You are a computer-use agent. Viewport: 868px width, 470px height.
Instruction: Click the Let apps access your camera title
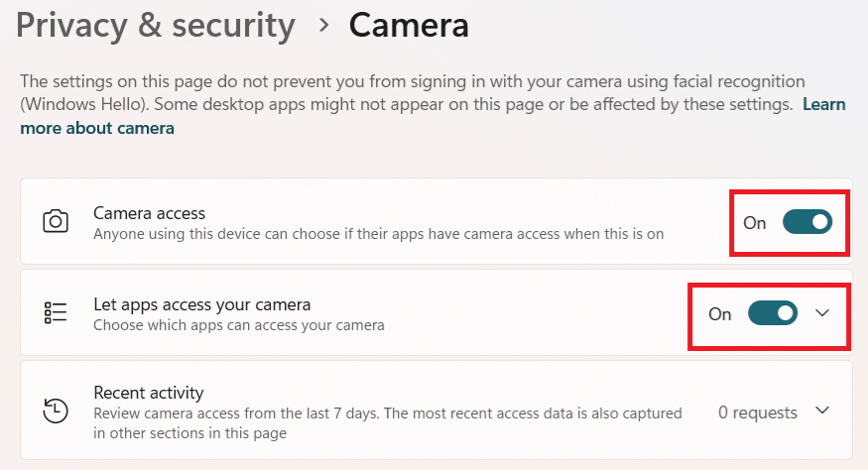(x=202, y=304)
